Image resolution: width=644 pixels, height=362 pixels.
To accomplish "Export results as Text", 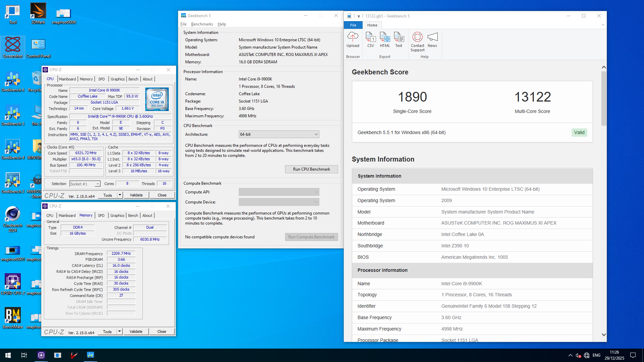I will coord(398,40).
